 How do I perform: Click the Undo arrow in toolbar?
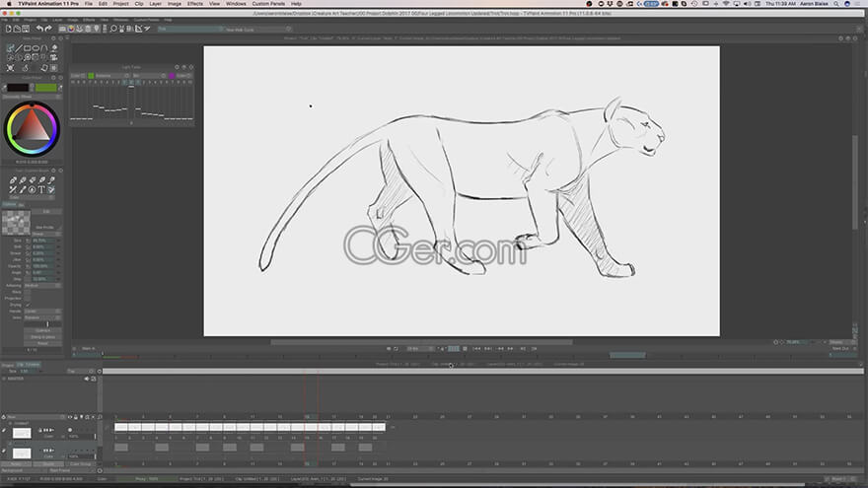[x=39, y=29]
